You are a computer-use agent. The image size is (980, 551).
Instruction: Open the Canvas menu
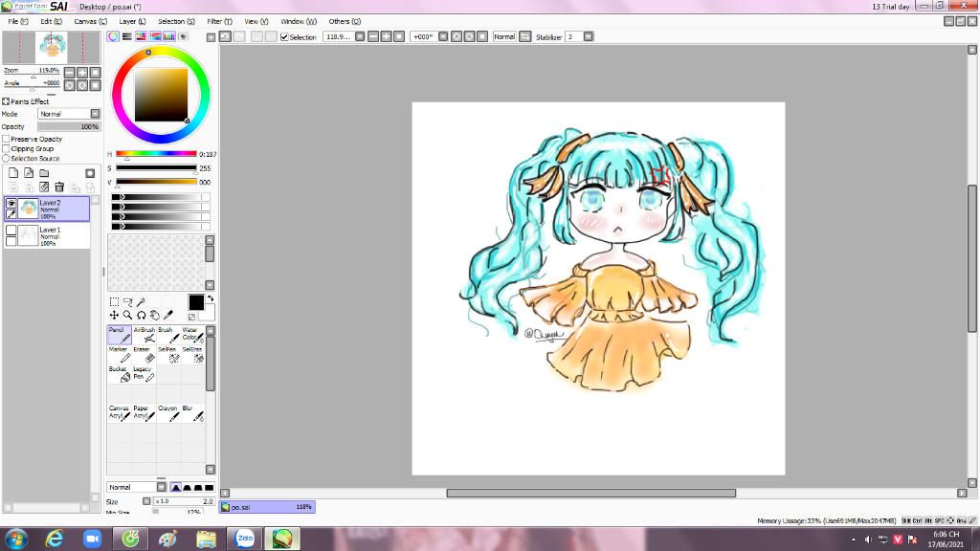point(90,21)
